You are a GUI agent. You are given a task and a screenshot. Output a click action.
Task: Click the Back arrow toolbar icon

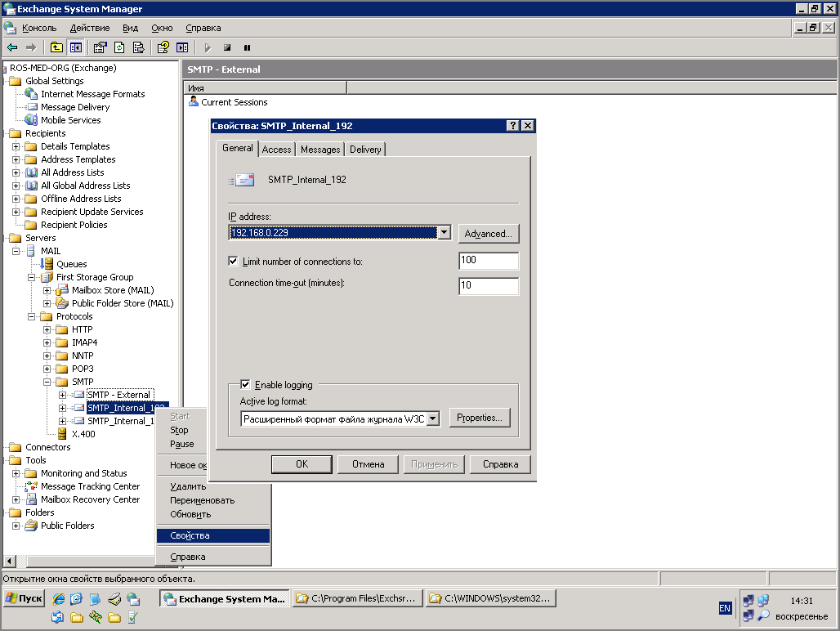pyautogui.click(x=12, y=47)
